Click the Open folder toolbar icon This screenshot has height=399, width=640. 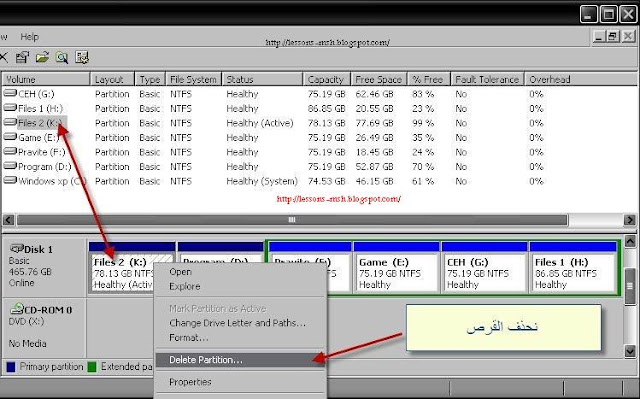(x=42, y=58)
